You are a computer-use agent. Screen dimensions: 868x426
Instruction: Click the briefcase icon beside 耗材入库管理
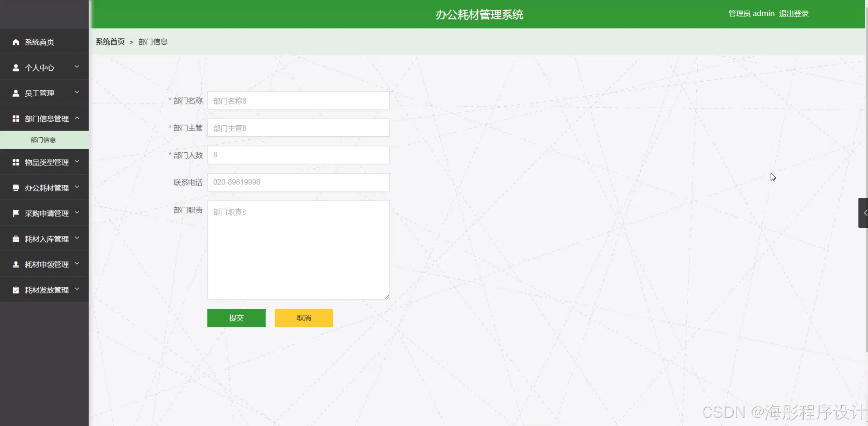pos(16,239)
